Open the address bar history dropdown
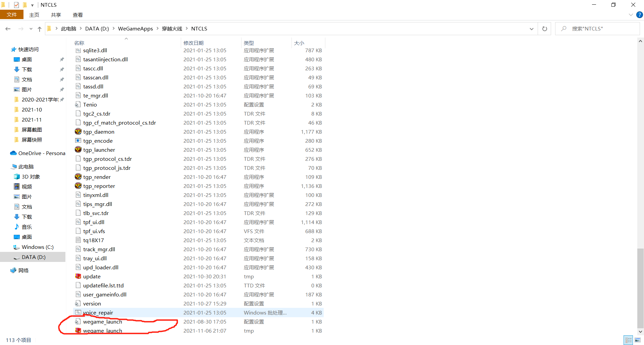 coord(531,29)
